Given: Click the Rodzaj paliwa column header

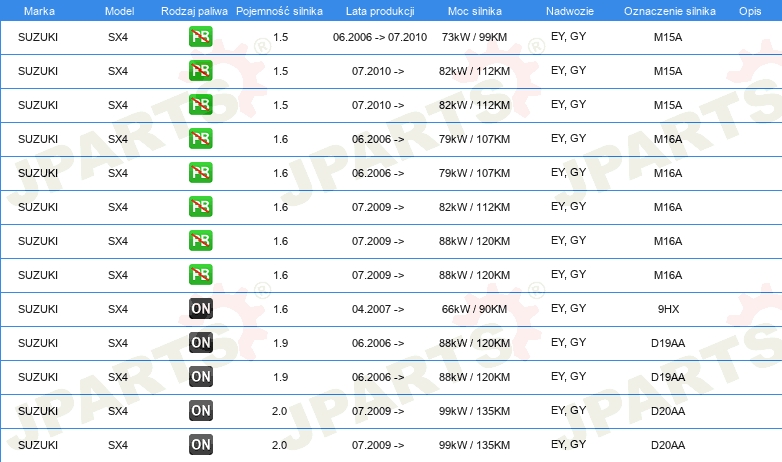Looking at the screenshot, I should (x=194, y=11).
